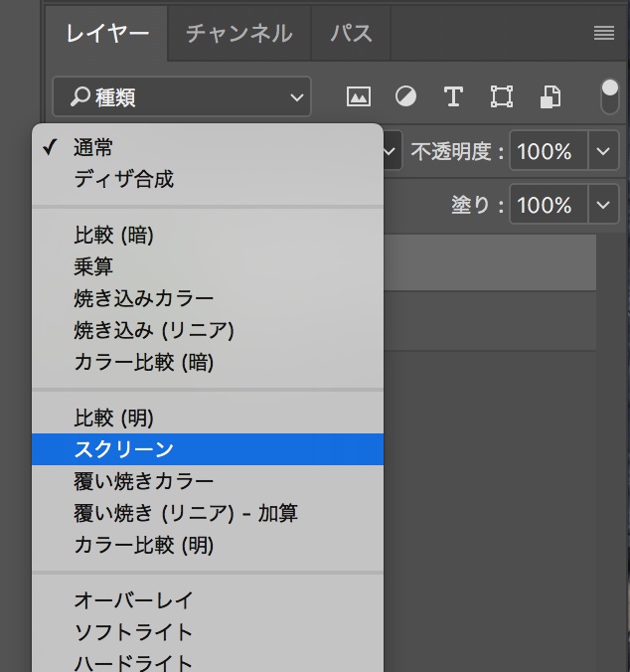Filter layers by shape layer icon
The image size is (630, 672).
(x=502, y=96)
